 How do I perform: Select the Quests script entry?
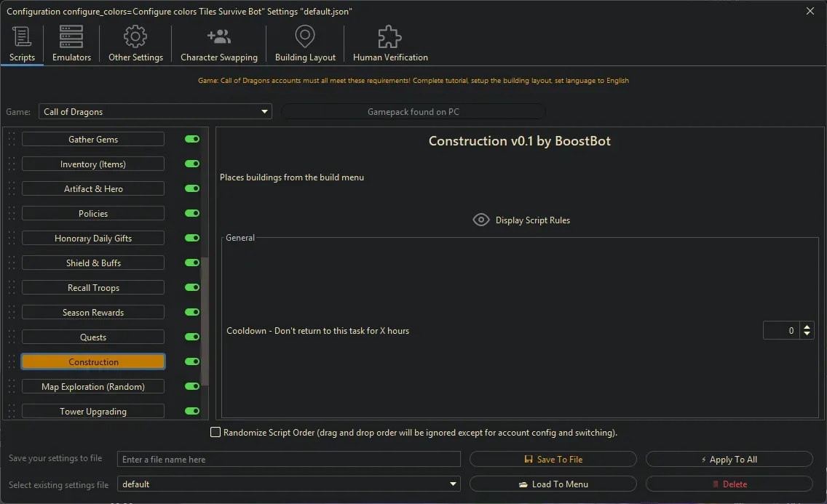92,337
